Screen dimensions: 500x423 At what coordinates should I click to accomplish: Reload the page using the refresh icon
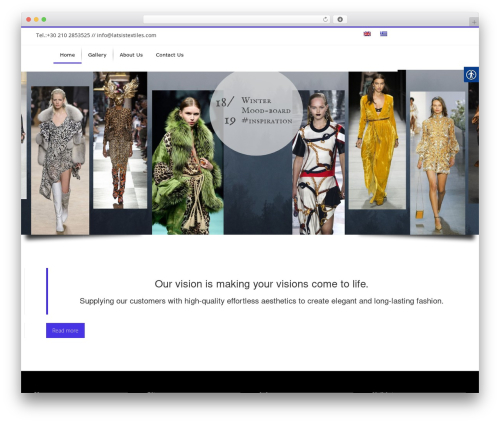point(325,19)
